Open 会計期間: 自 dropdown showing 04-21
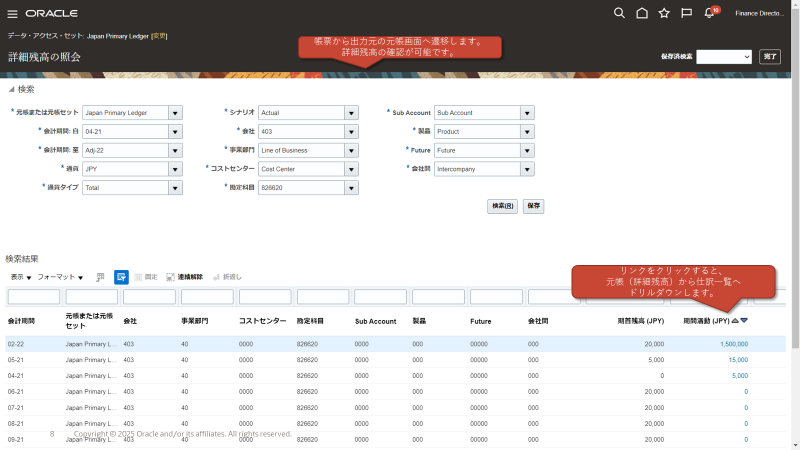Image resolution: width=800 pixels, height=450 pixels. point(175,132)
